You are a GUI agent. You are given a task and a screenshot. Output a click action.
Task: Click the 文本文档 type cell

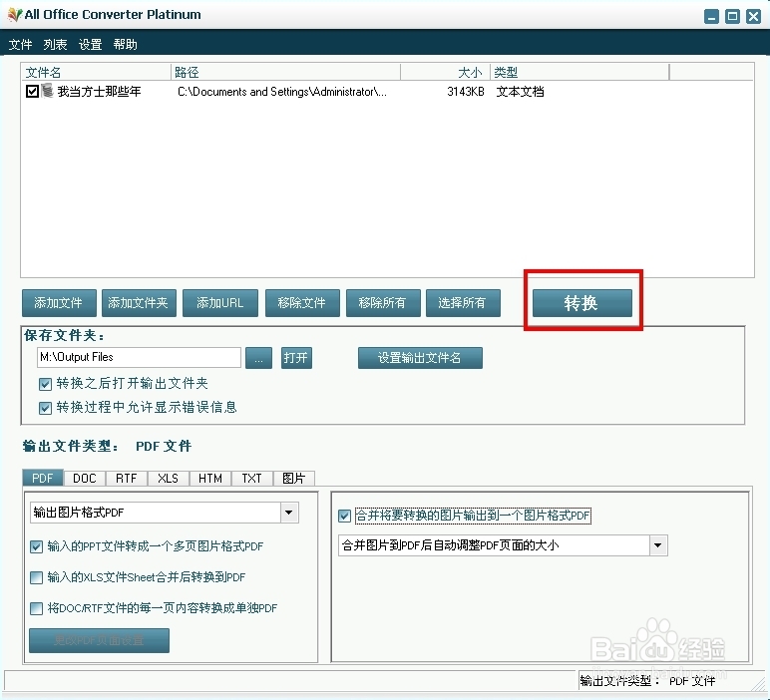[x=520, y=92]
